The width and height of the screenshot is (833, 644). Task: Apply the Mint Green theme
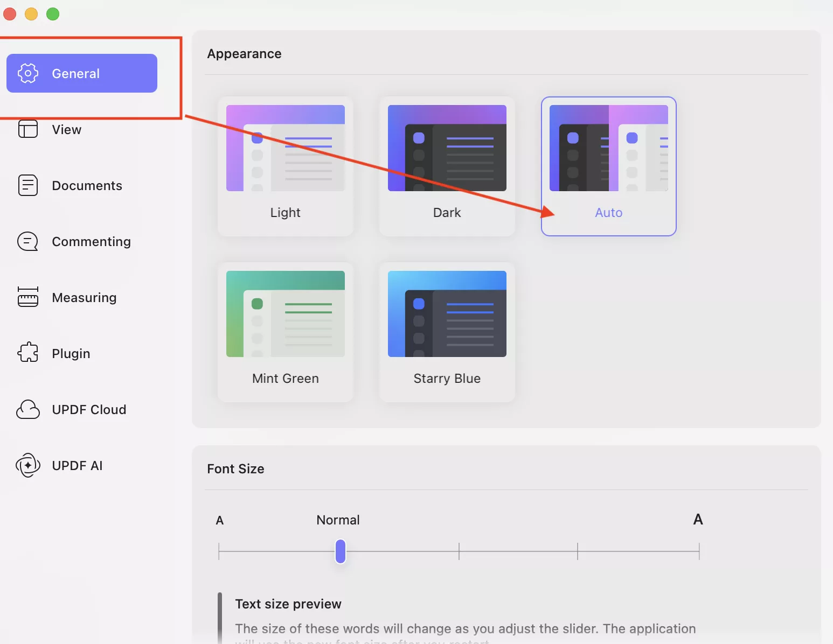(286, 332)
